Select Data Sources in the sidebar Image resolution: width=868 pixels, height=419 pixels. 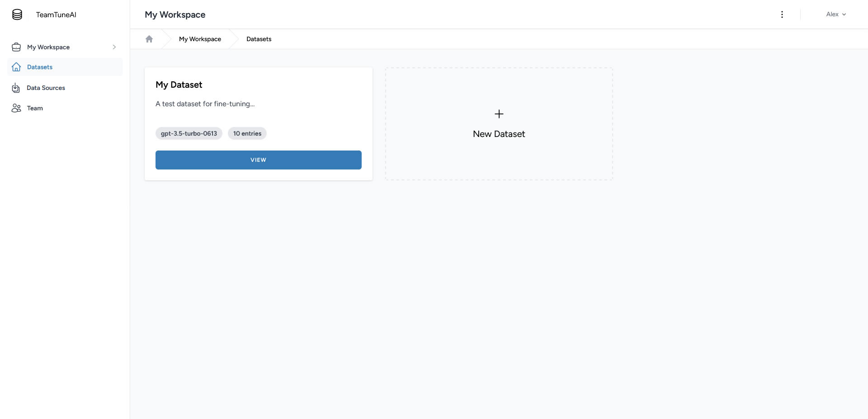point(46,88)
